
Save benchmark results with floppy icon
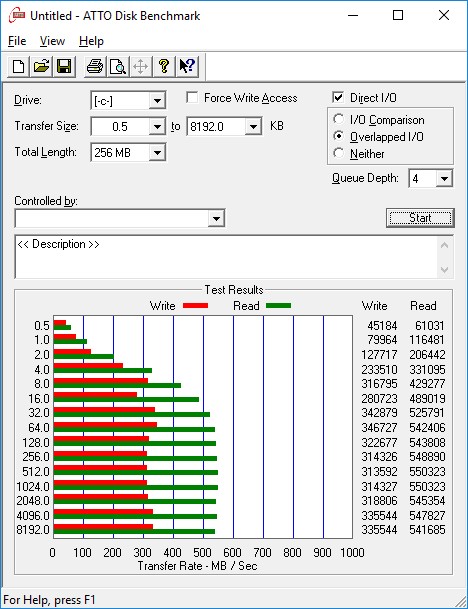pyautogui.click(x=64, y=66)
